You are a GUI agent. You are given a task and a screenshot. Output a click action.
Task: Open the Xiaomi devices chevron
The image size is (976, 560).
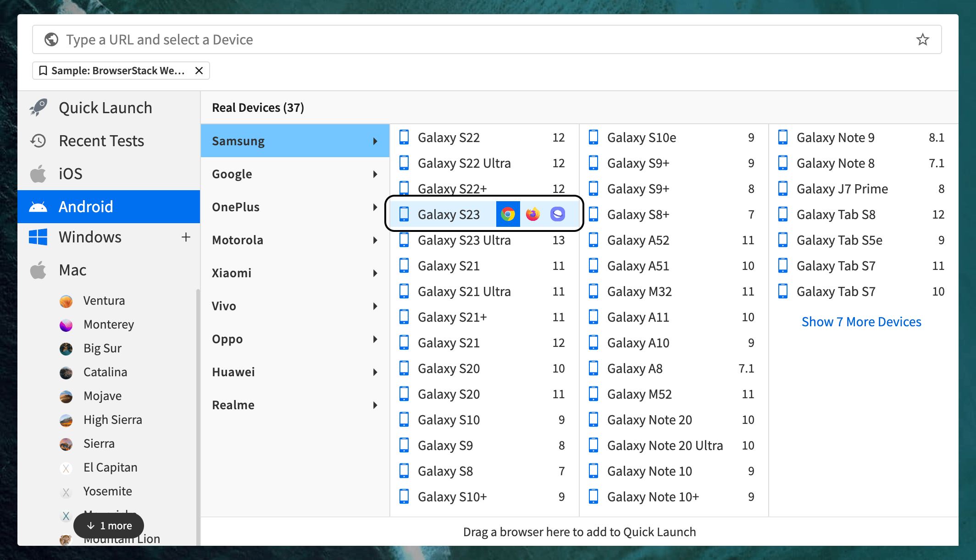point(376,273)
